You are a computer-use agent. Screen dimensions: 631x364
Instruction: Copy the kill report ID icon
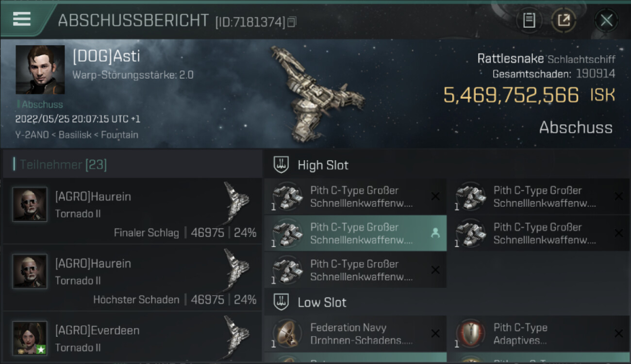click(x=292, y=22)
